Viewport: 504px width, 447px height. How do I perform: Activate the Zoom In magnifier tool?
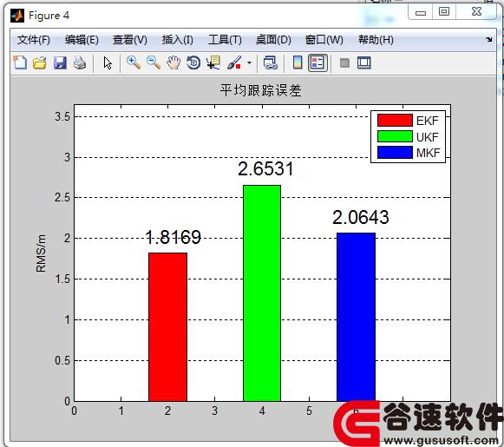[134, 62]
